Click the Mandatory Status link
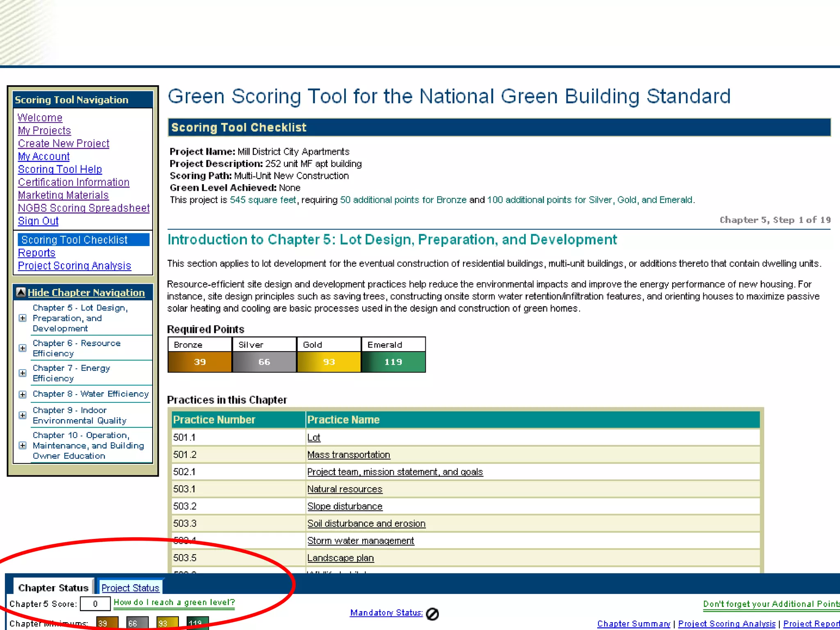This screenshot has width=840, height=630. pos(386,613)
